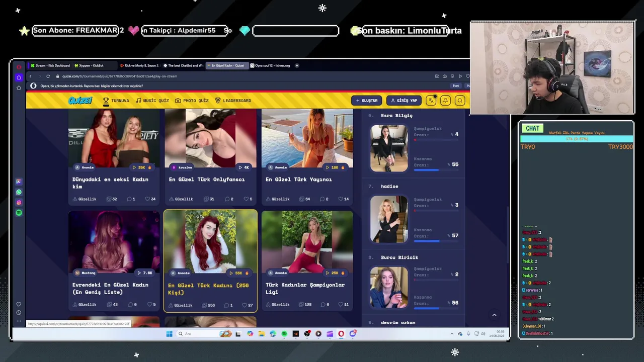This screenshot has height=362, width=644.
Task: Click the devrim ozkan leaderboard name
Action: pyautogui.click(x=398, y=323)
